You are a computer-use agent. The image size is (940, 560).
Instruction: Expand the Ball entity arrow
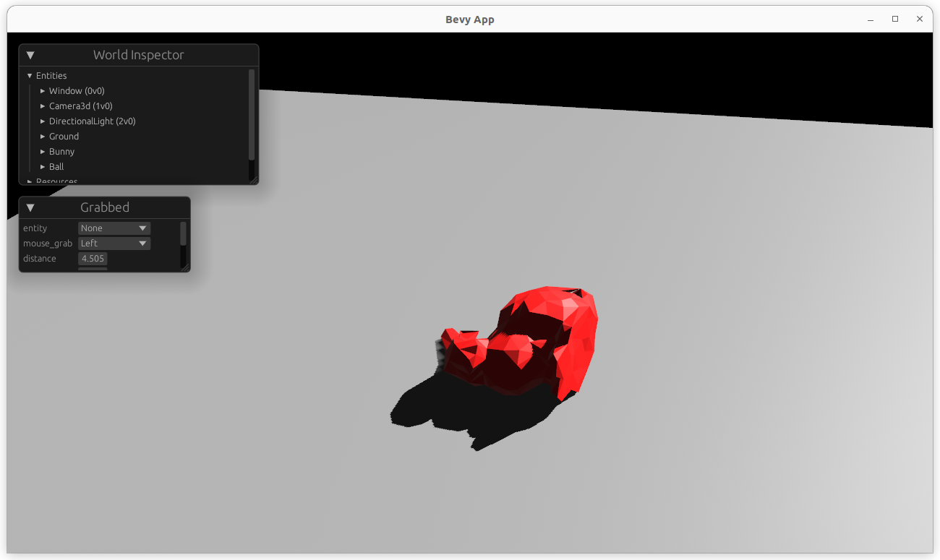(43, 167)
